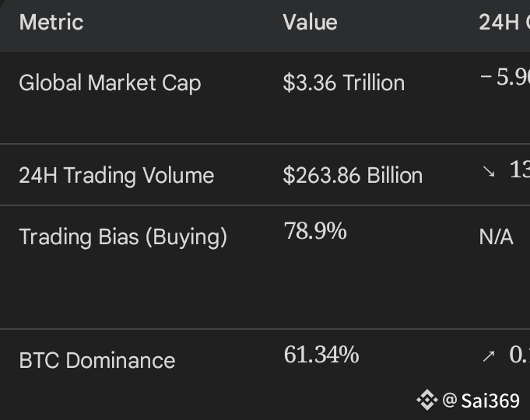
Task: Select the Metric column header
Action: [x=51, y=22]
